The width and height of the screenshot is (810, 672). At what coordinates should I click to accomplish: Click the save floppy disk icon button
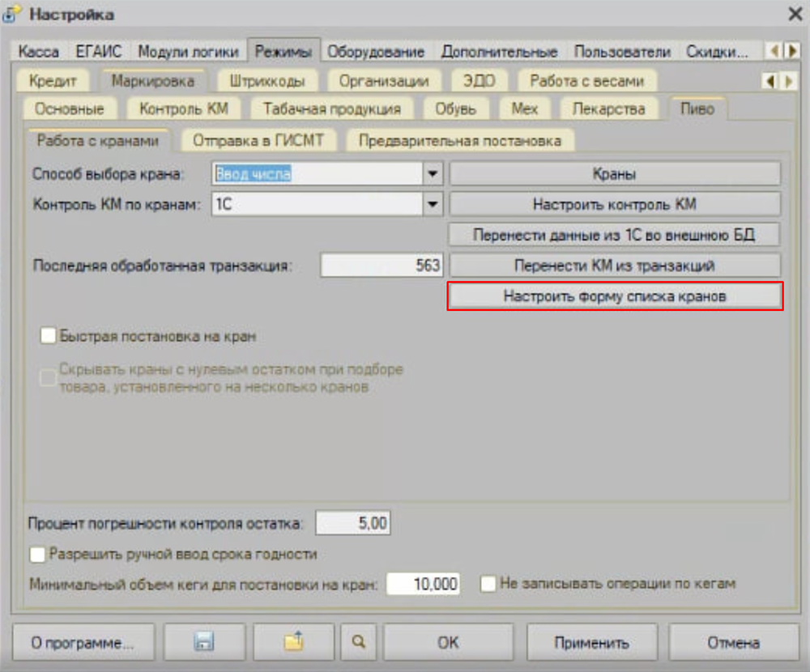coord(203,643)
